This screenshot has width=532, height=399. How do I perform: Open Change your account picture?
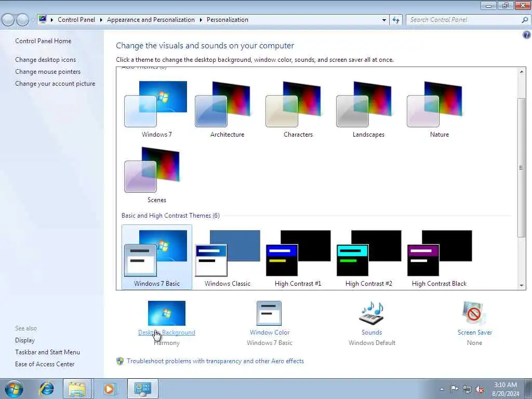click(55, 84)
